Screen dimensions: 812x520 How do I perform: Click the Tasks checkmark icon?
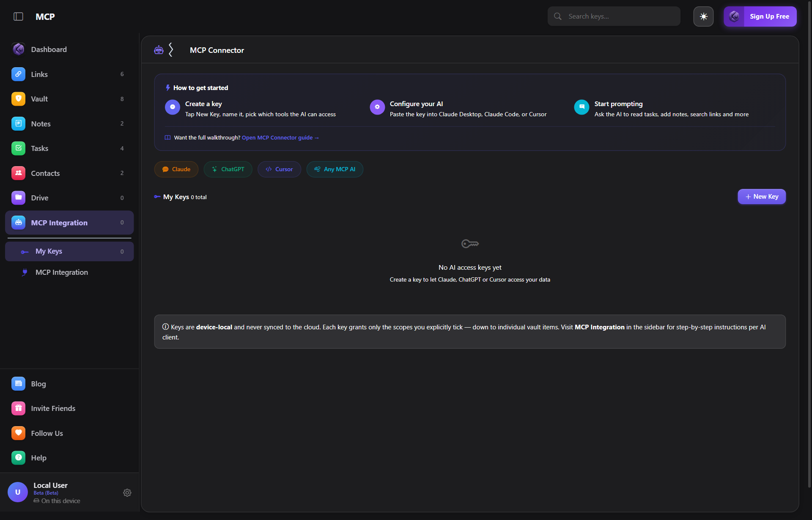(18, 148)
